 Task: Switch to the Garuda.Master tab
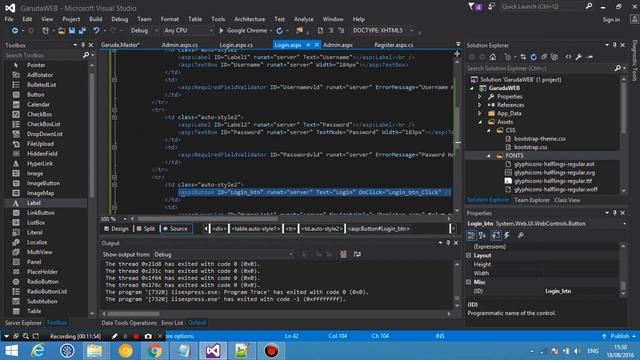tap(120, 45)
